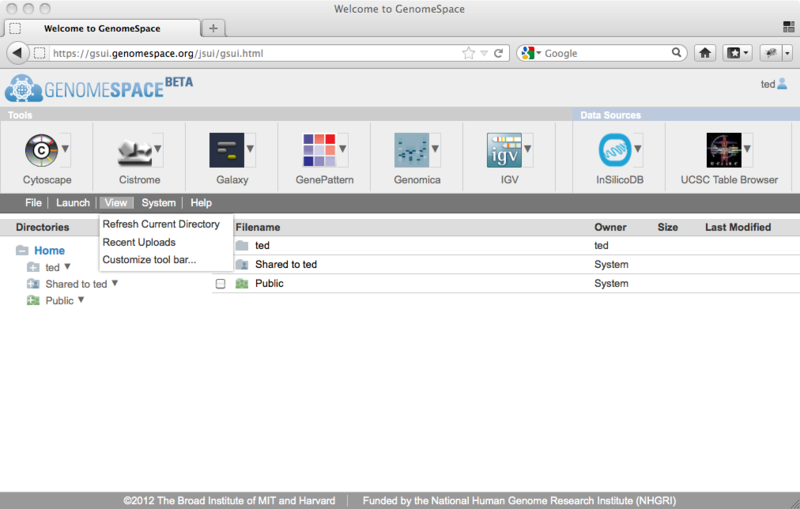The height and width of the screenshot is (509, 800).
Task: Click the Google search input field
Action: tap(607, 53)
